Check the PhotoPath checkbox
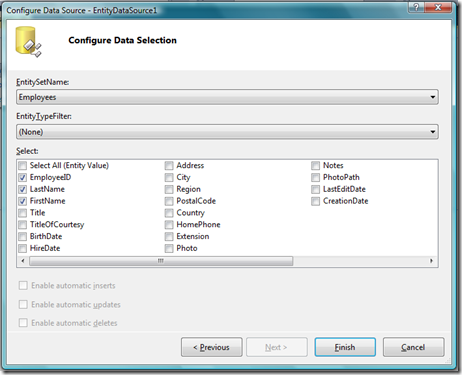Viewport: 462px width, 375px height. click(x=315, y=177)
